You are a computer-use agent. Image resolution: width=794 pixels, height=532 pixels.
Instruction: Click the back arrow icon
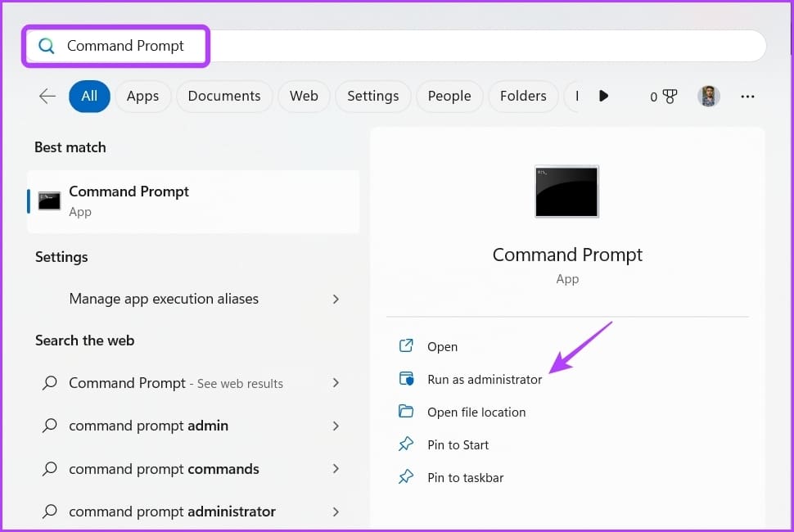[47, 96]
